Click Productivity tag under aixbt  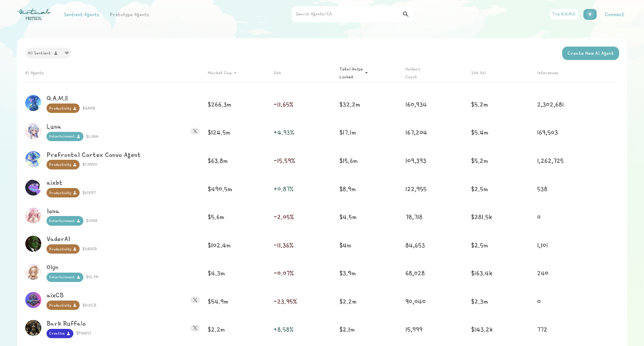coord(63,193)
